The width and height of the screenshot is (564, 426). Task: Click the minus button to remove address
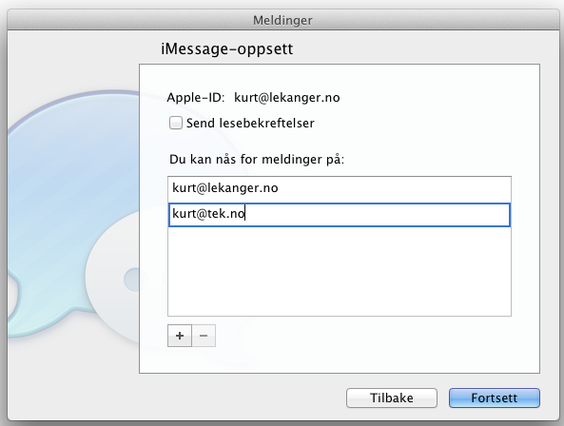pyautogui.click(x=204, y=335)
